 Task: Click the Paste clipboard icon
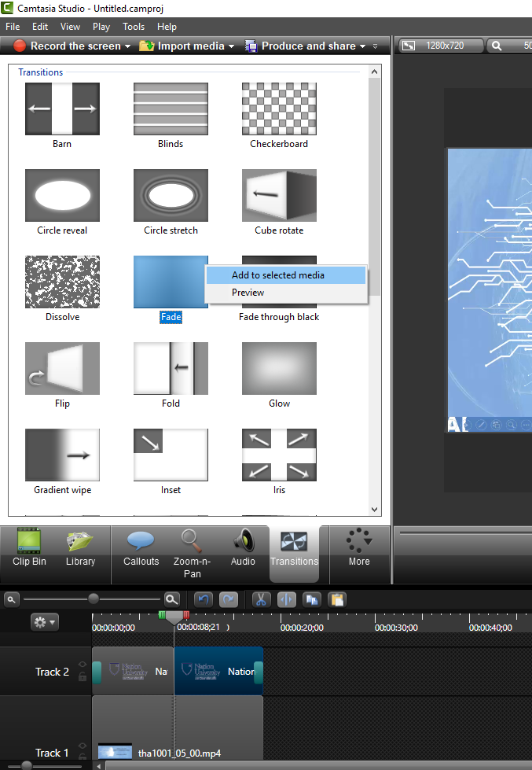[336, 599]
